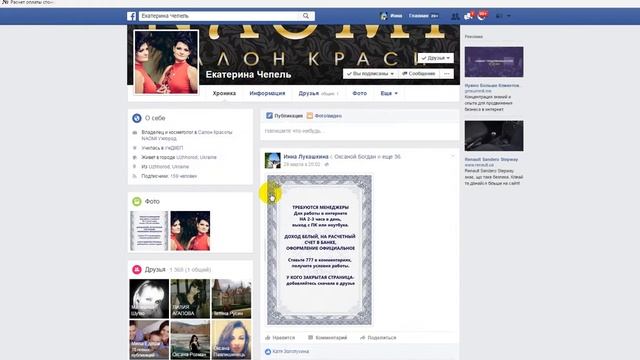Click the post date 29 марта timestamp
Image resolution: width=640 pixels, height=360 pixels.
tap(302, 164)
